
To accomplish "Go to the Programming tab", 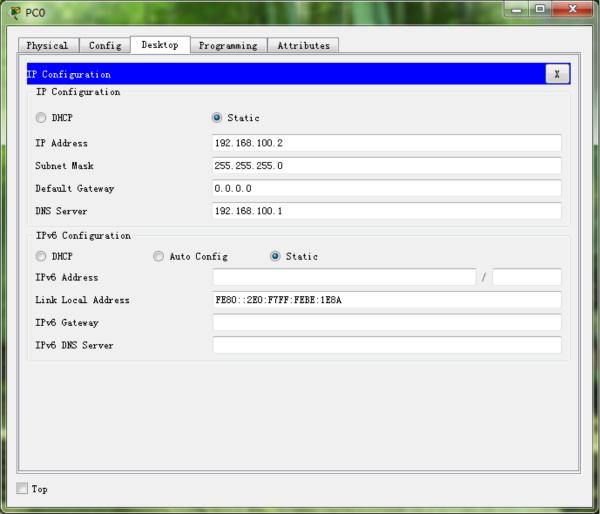I will (x=228, y=46).
